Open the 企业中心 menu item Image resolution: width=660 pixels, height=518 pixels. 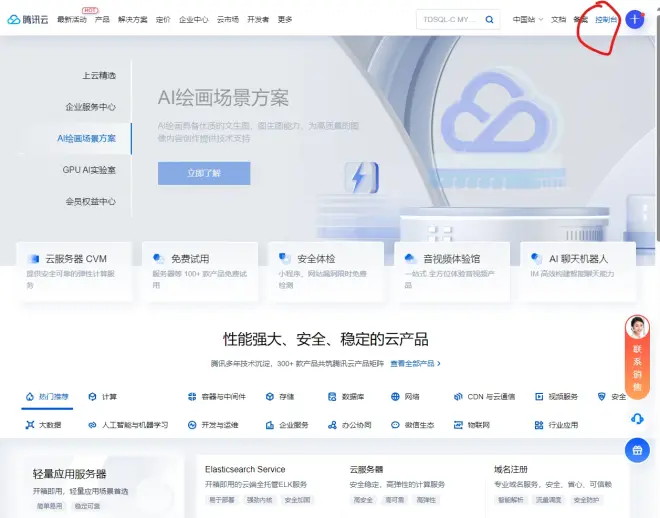(194, 19)
